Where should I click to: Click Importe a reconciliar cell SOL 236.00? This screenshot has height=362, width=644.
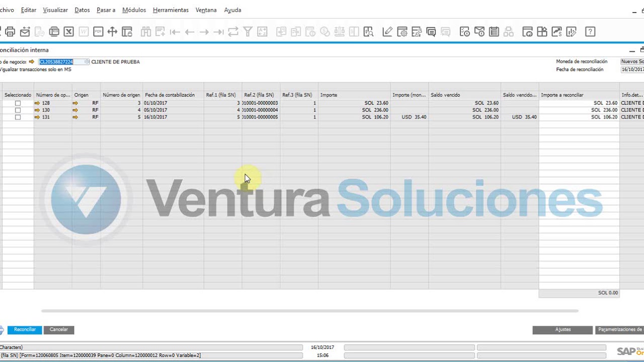coord(579,110)
